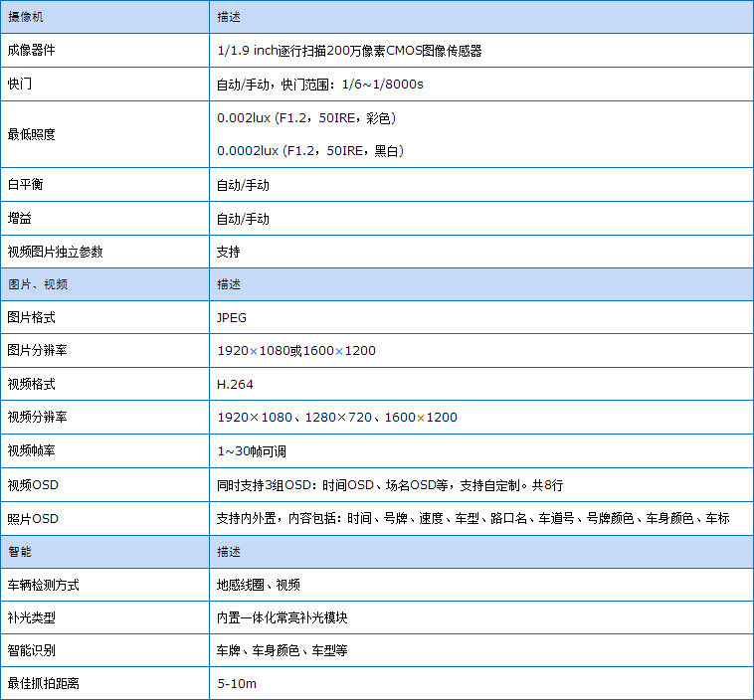This screenshot has width=754, height=700.
Task: Click the 智能 section header cell
Action: coord(20,551)
